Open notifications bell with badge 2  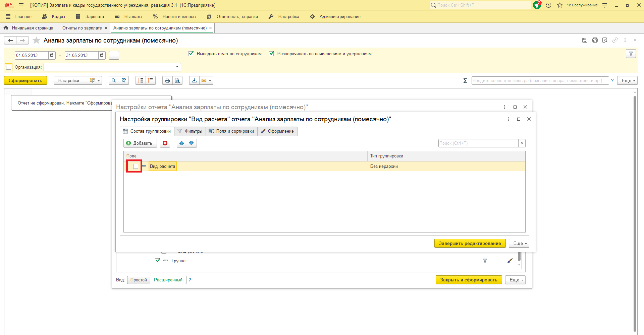[537, 5]
